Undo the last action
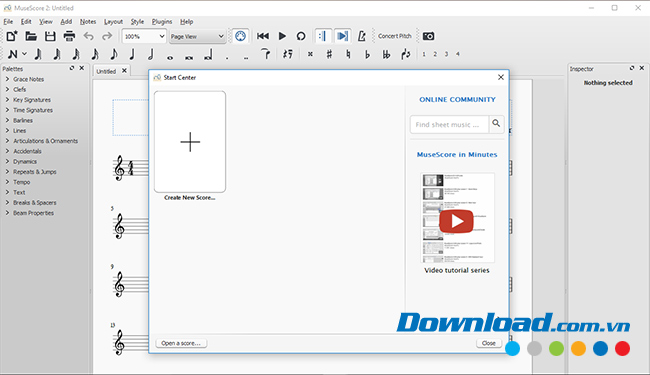Image resolution: width=650 pixels, height=375 pixels. coord(88,36)
